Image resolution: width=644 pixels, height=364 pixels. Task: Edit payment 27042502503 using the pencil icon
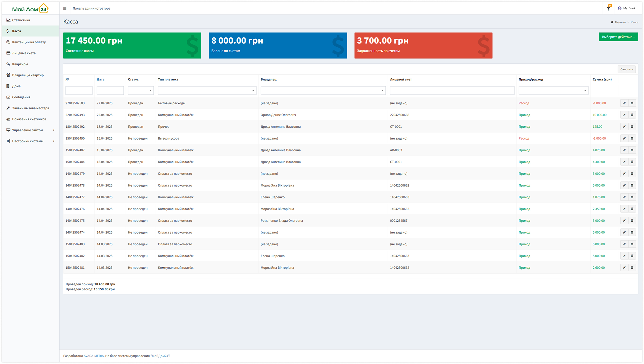pos(624,103)
